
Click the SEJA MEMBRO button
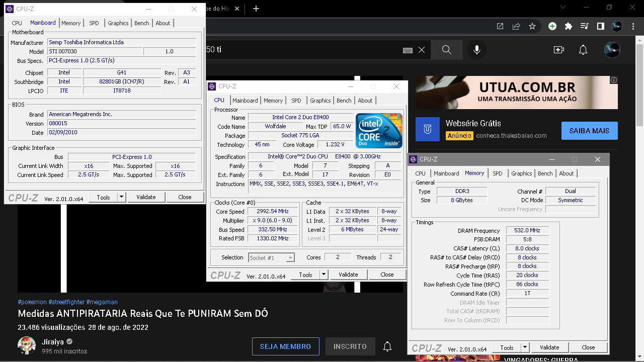[x=285, y=346]
